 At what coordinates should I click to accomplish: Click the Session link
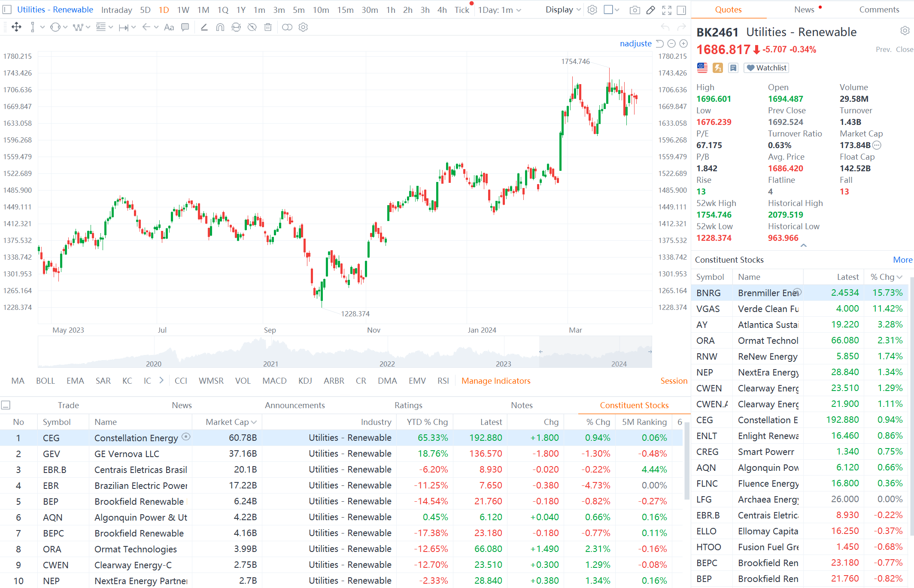[674, 381]
